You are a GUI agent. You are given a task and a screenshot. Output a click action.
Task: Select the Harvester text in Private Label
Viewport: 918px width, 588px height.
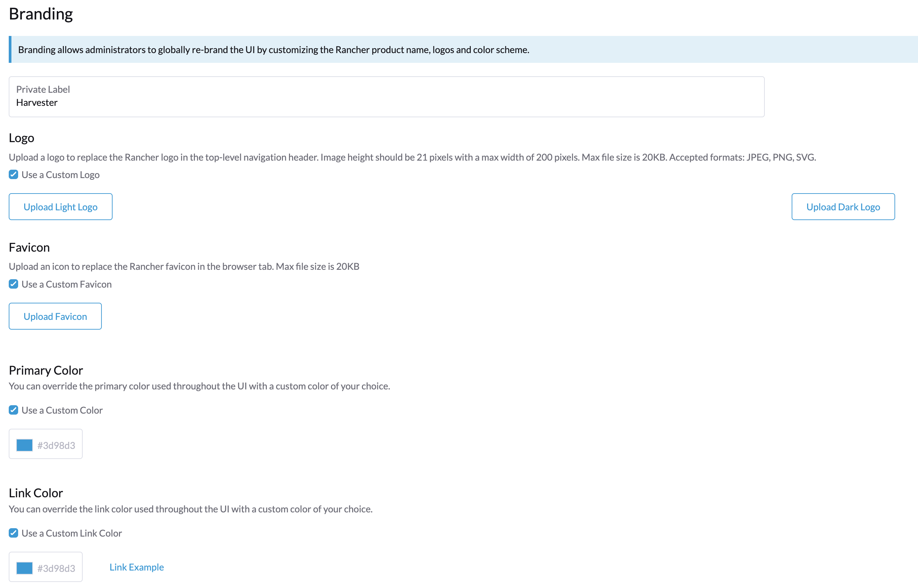coord(37,102)
